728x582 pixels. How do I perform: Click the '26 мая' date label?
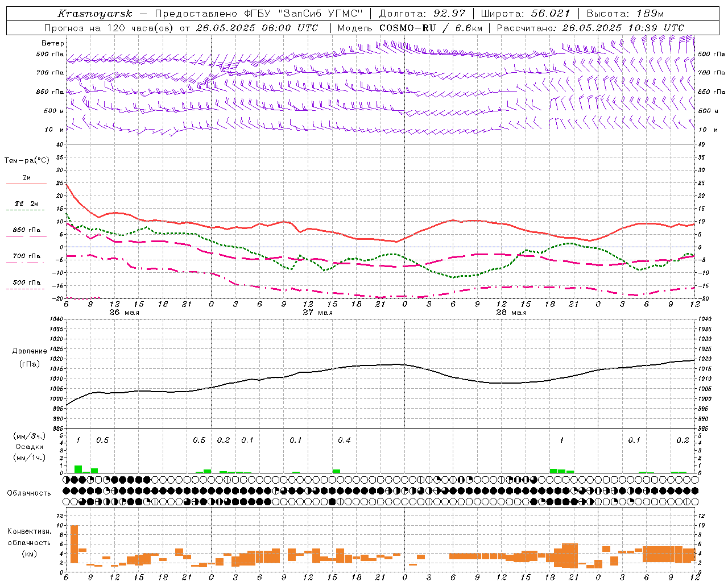(124, 313)
